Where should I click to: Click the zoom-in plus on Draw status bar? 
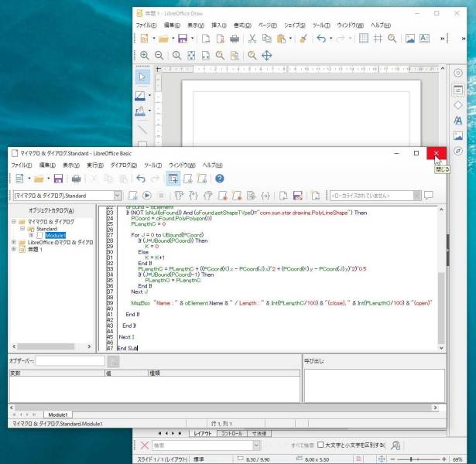pyautogui.click(x=444, y=459)
